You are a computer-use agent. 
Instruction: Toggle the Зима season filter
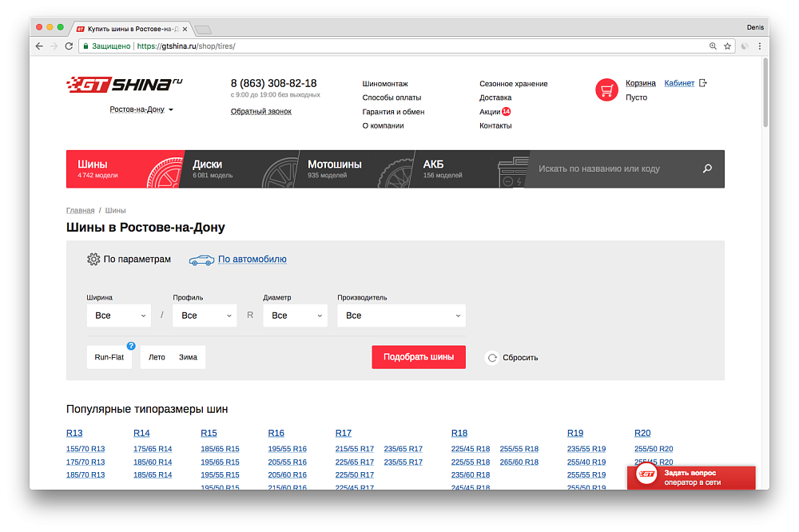pyautogui.click(x=188, y=357)
